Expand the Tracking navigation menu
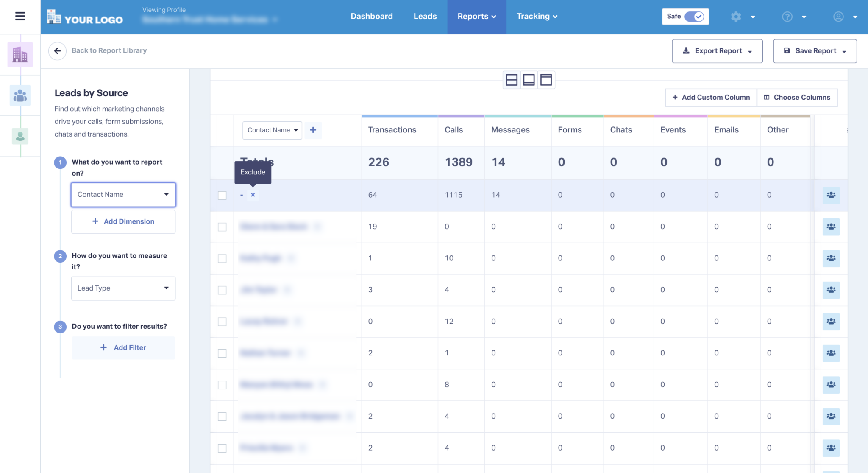The image size is (868, 473). pos(537,16)
